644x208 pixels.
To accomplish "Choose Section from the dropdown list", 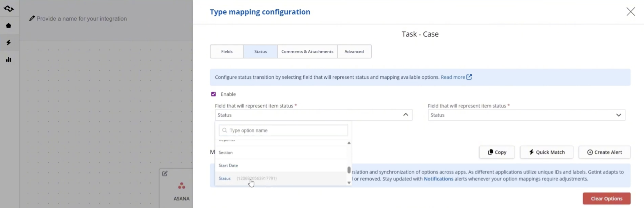I will 281,152.
